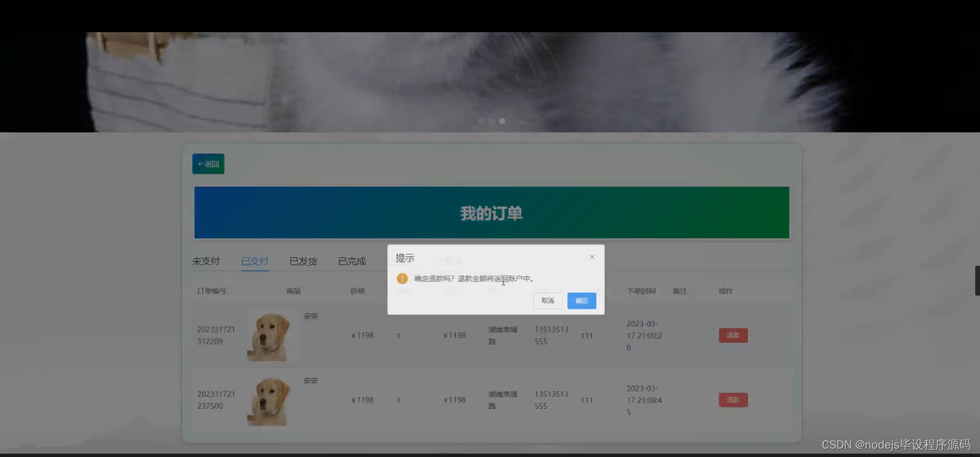Open the 已发货 tab
980x457 pixels.
[x=303, y=261]
